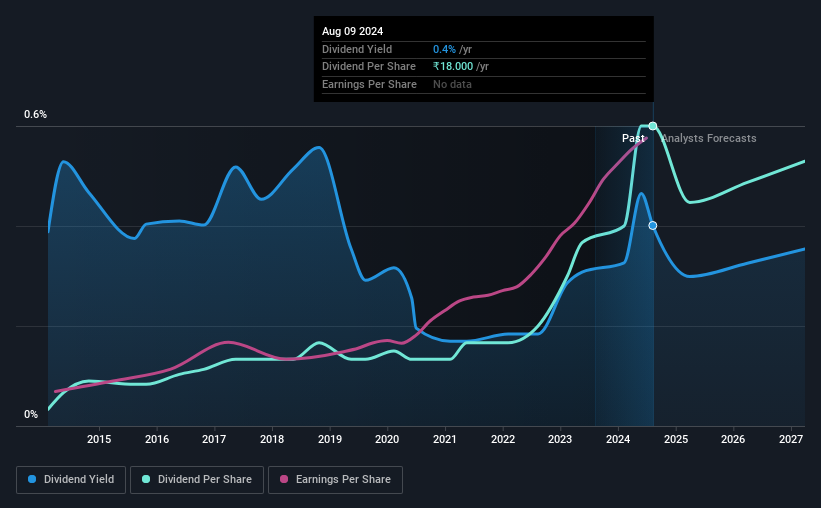
Task: Click the teal Dividend Per Share legend dot
Action: (x=146, y=479)
